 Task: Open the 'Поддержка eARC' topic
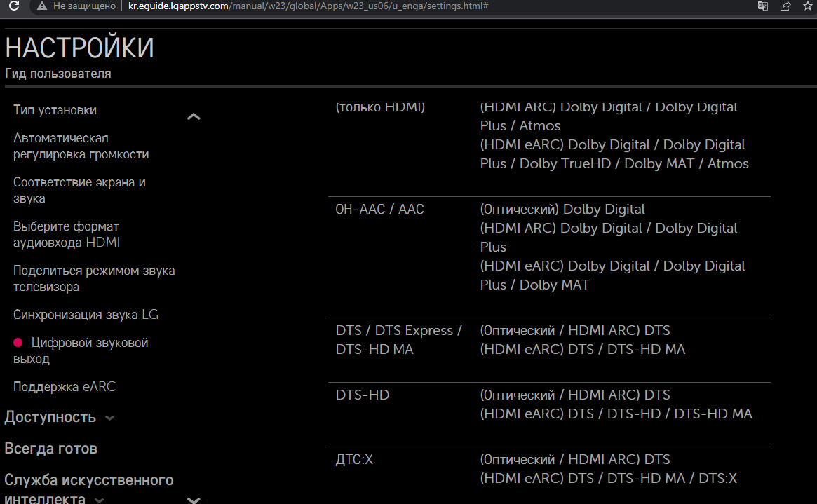pos(65,387)
